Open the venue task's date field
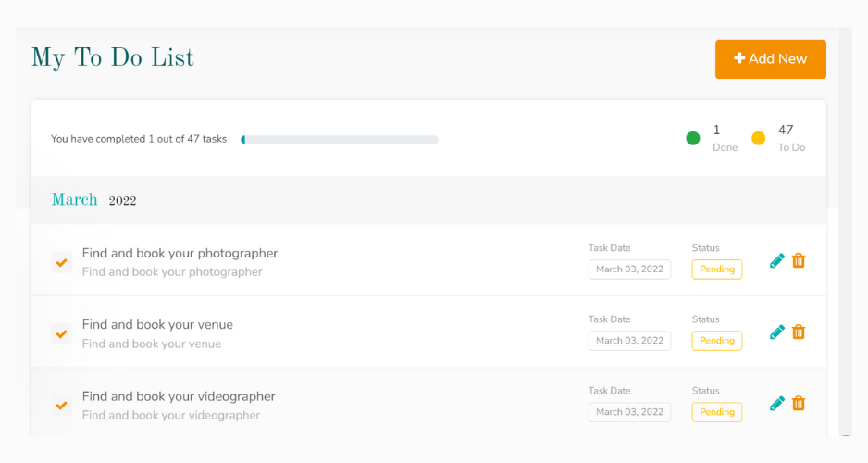 click(629, 341)
